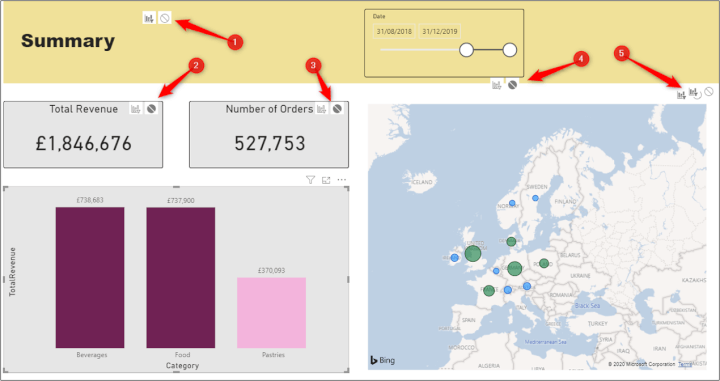Viewport: 720px width, 381px height.
Task: Click the green Germany bubble on map
Action: point(515,269)
